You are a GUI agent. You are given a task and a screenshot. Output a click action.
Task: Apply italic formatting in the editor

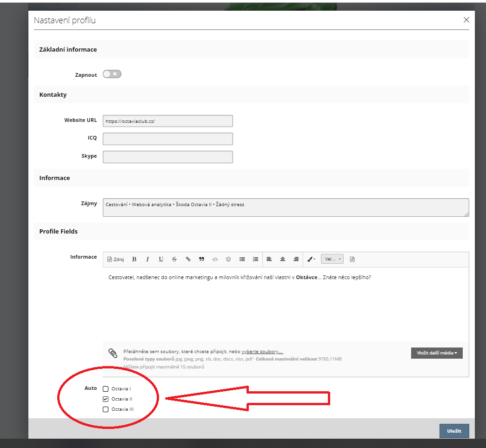pos(147,259)
